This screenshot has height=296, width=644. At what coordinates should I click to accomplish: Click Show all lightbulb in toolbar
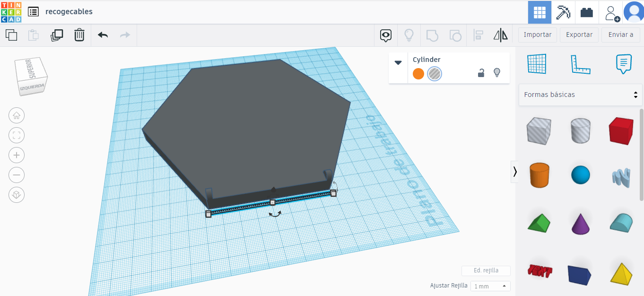pos(409,35)
